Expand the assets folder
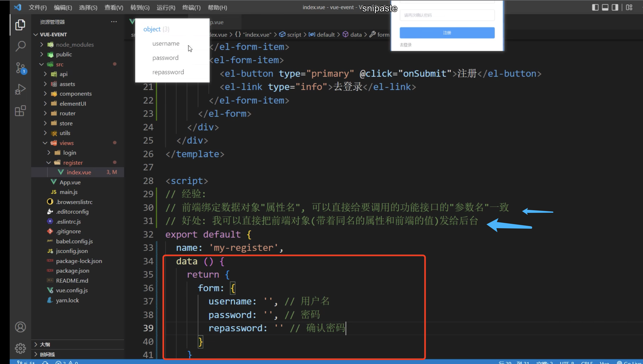Viewport: 643px width, 364px height. pos(77,84)
